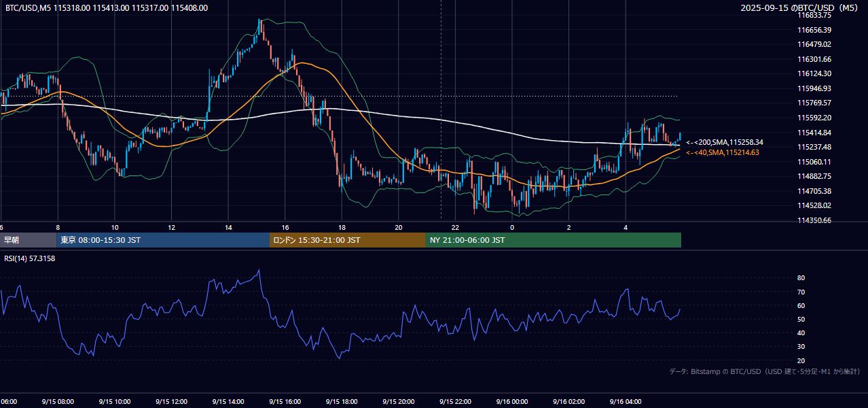Click hour label 8 on time axis

coord(58,227)
